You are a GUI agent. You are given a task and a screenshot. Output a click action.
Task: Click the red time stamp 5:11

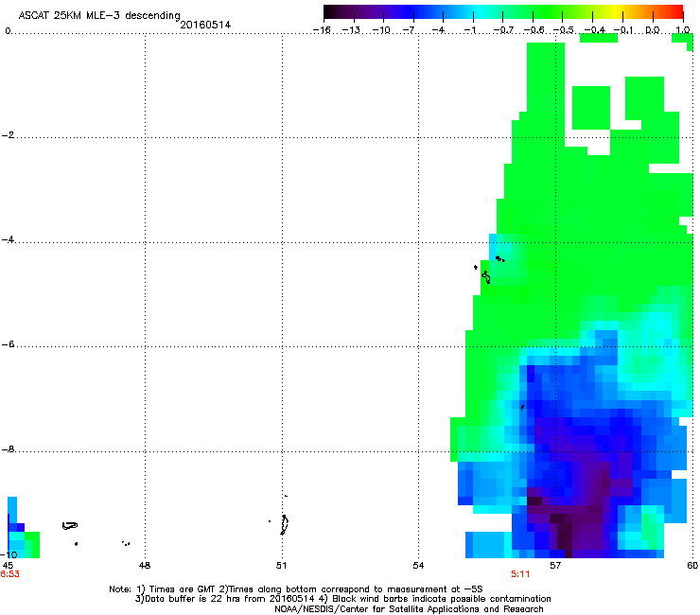520,574
